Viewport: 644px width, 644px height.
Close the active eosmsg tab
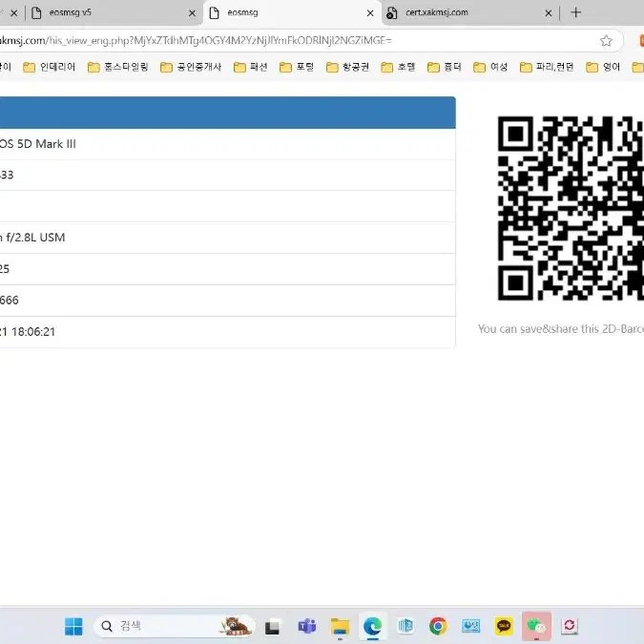(x=370, y=13)
